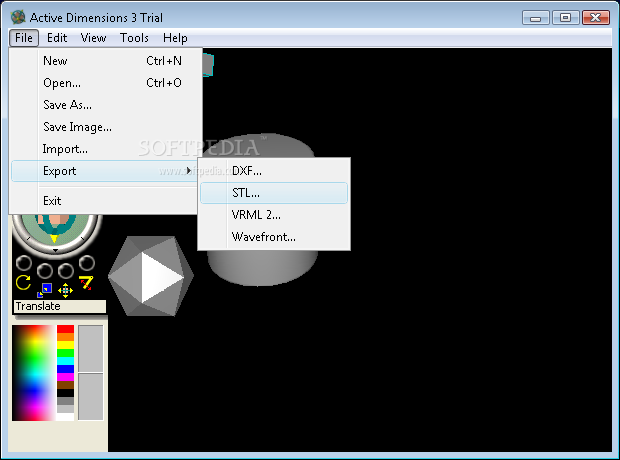Image resolution: width=620 pixels, height=460 pixels.
Task: Open the Edit menu
Action: 57,38
